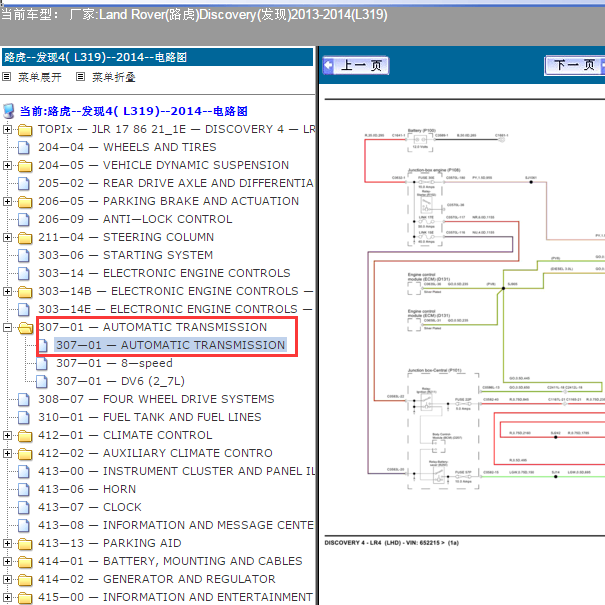Click the page icon for 307-01 DV6 (2_7L)
The width and height of the screenshot is (605, 605).
pyautogui.click(x=42, y=382)
